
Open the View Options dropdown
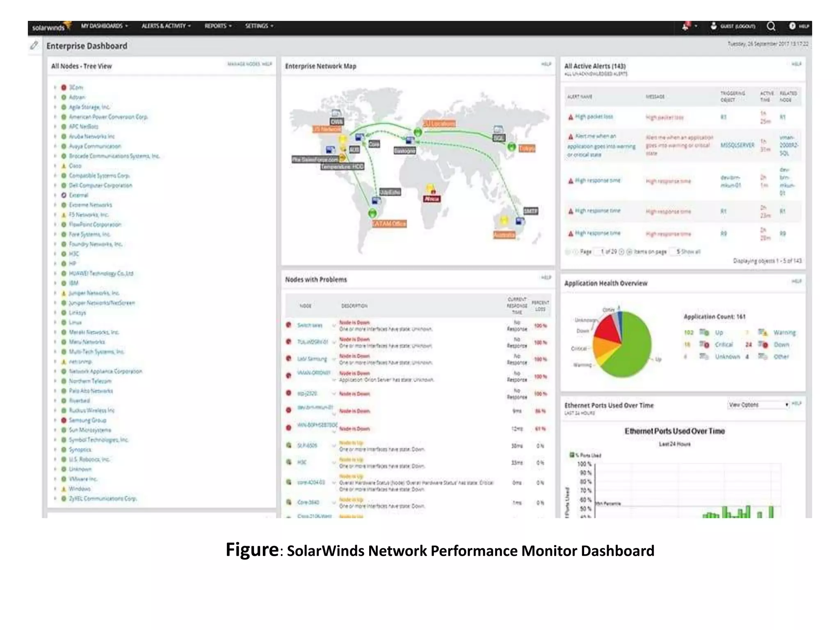tap(759, 405)
